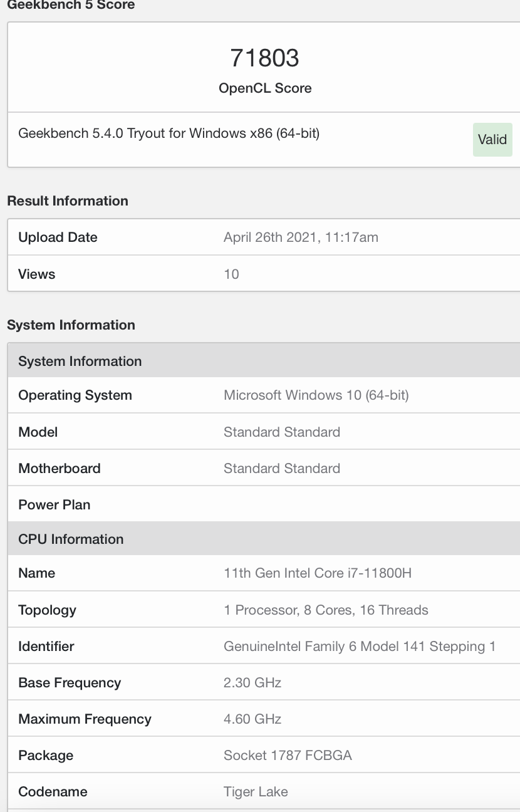
Task: Click the Microsoft Windows 10 (64-bit) value
Action: click(316, 395)
